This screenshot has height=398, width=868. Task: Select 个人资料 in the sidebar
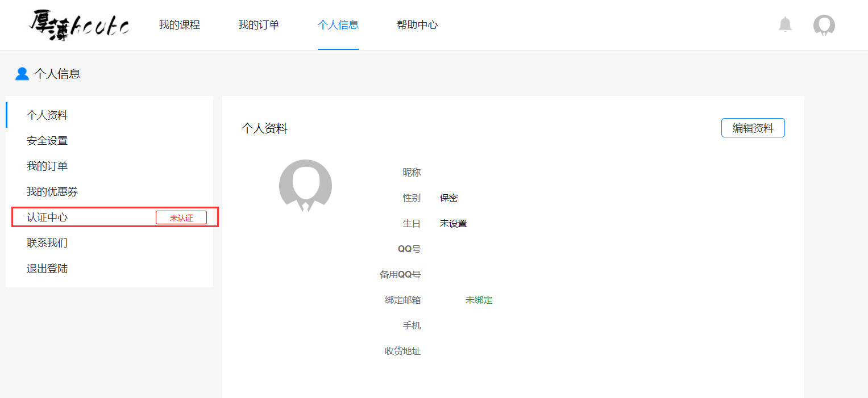click(x=47, y=115)
